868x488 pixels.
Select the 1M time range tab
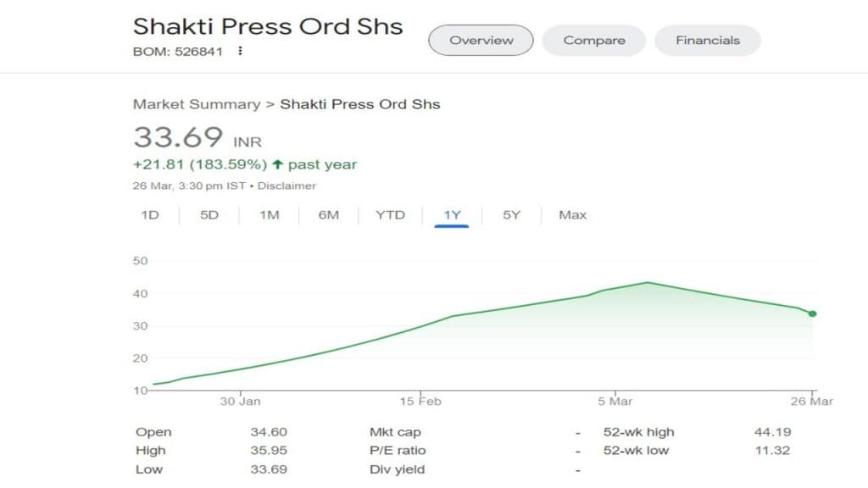click(x=270, y=215)
